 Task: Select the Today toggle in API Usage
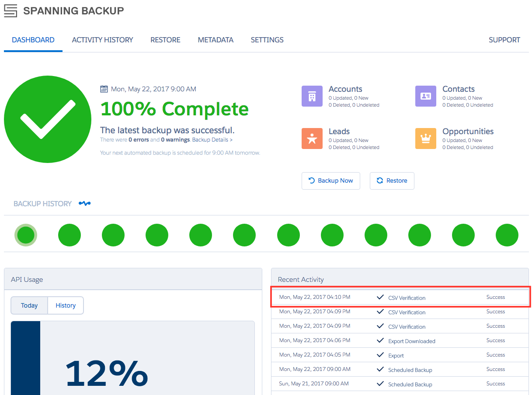click(x=29, y=305)
